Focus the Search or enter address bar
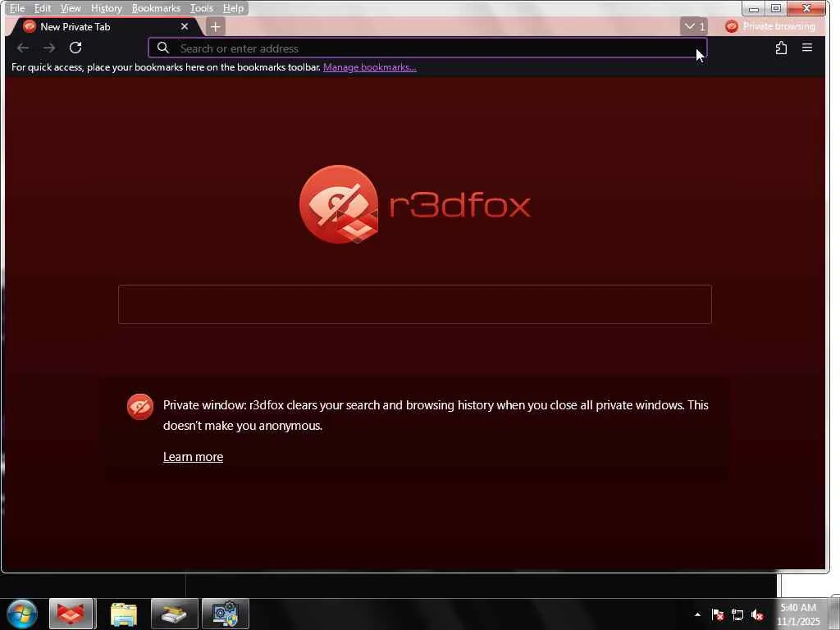The height and width of the screenshot is (630, 840). (427, 48)
